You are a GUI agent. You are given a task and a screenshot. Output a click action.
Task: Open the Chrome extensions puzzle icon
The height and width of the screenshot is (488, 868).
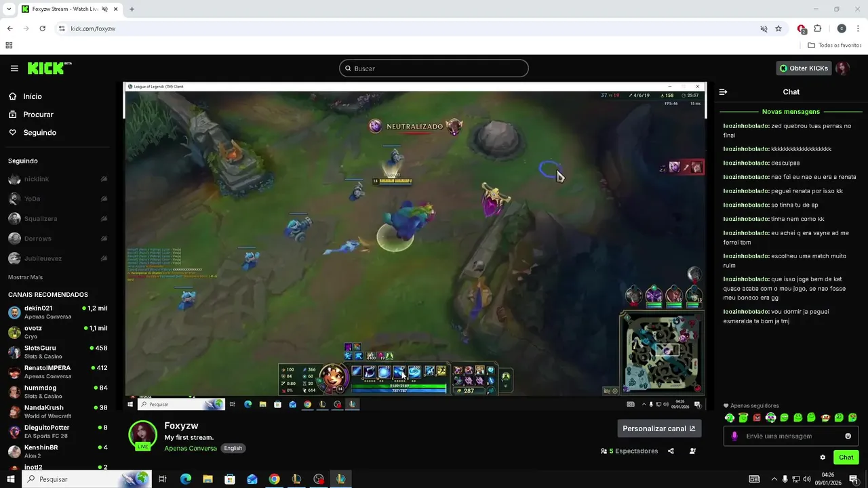(x=817, y=28)
